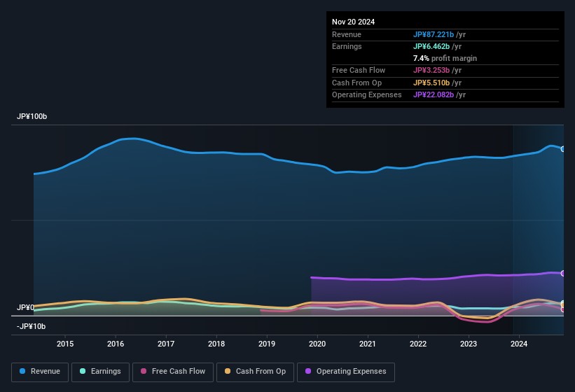Click the teal Earnings legend dot

pos(83,372)
